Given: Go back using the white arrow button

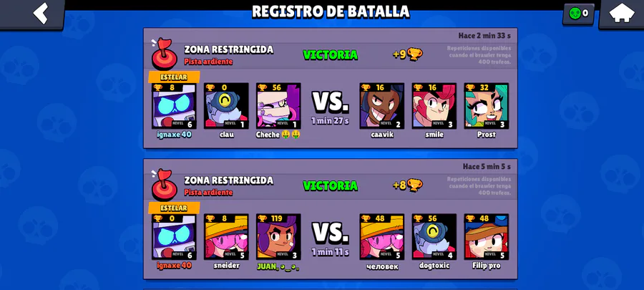Looking at the screenshot, I should 40,13.
